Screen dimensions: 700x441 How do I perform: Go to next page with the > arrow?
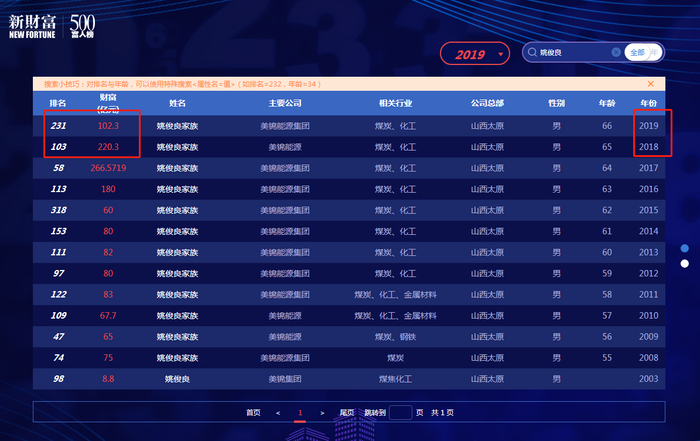click(322, 413)
